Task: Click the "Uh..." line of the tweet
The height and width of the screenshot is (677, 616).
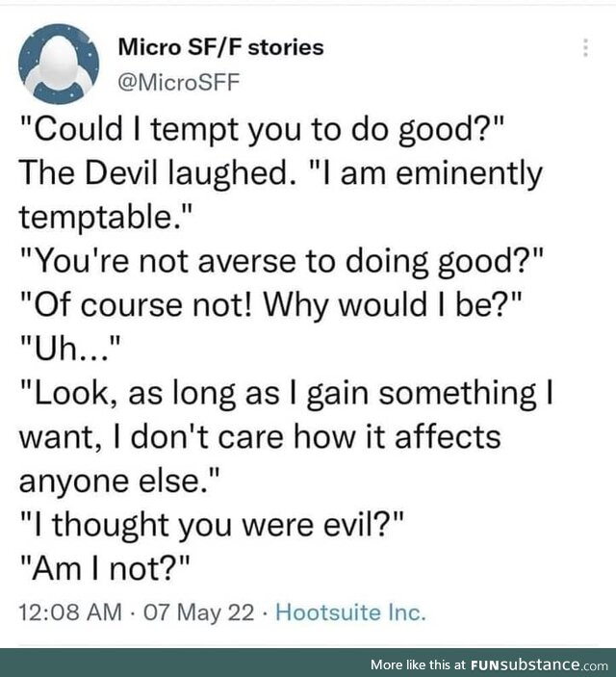Action: [x=70, y=349]
